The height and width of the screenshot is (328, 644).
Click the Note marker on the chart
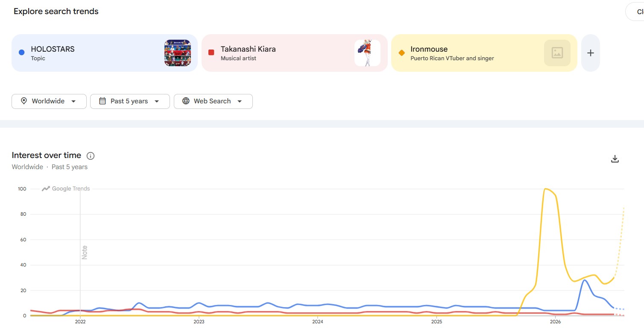84,252
